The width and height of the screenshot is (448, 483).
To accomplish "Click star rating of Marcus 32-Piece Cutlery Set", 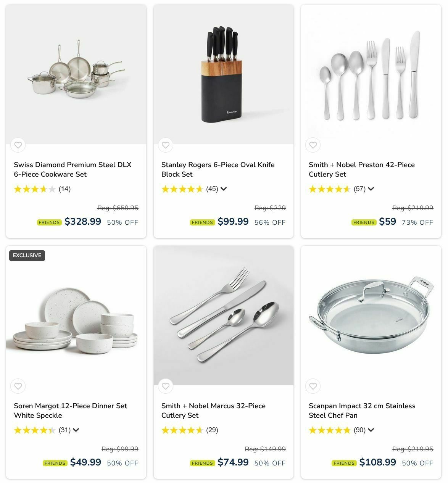I will [182, 430].
